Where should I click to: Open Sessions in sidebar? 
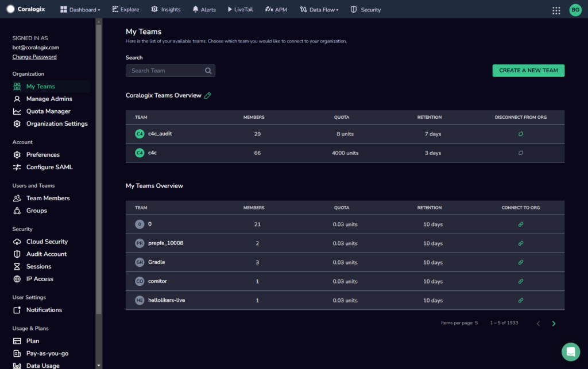point(32,266)
